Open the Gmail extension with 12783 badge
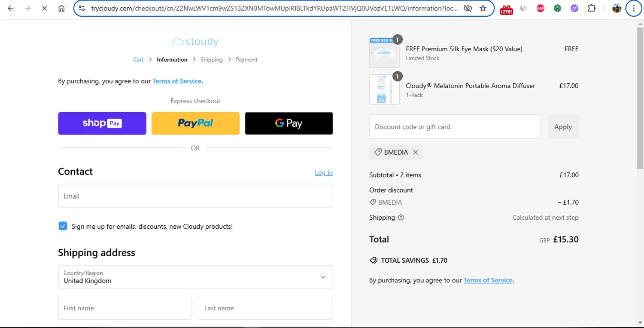 pyautogui.click(x=507, y=9)
